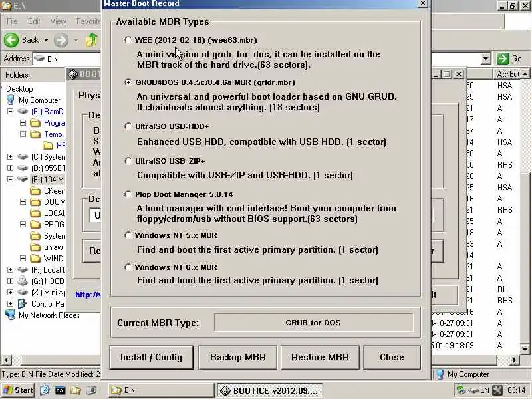The height and width of the screenshot is (399, 532).
Task: Open the Address bar dropdown arrow
Action: (x=485, y=59)
